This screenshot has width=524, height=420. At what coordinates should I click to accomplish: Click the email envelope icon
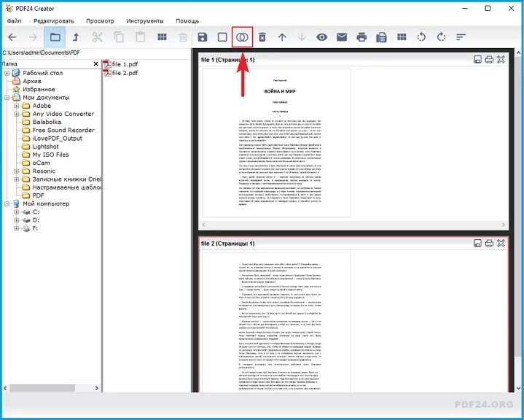coord(342,37)
